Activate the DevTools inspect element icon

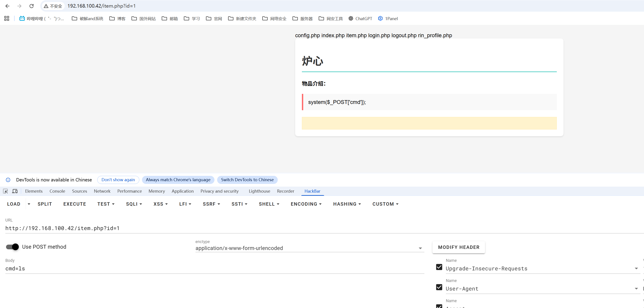6,191
